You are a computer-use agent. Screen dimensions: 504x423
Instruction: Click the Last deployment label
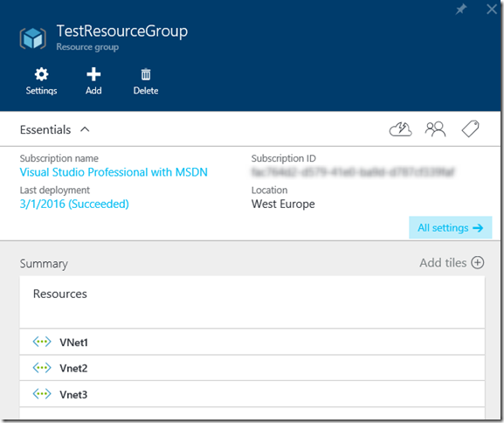[x=55, y=191]
